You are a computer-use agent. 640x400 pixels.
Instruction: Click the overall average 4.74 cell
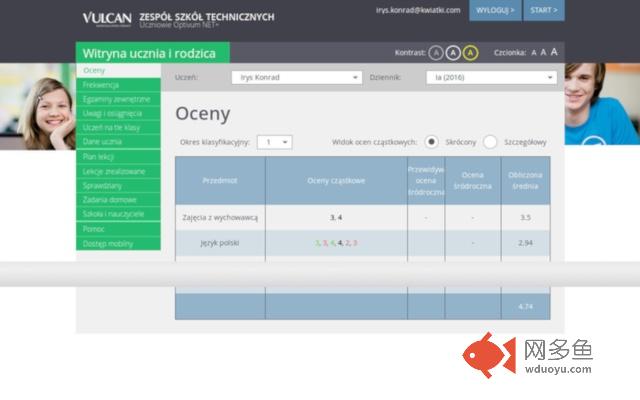coord(525,307)
